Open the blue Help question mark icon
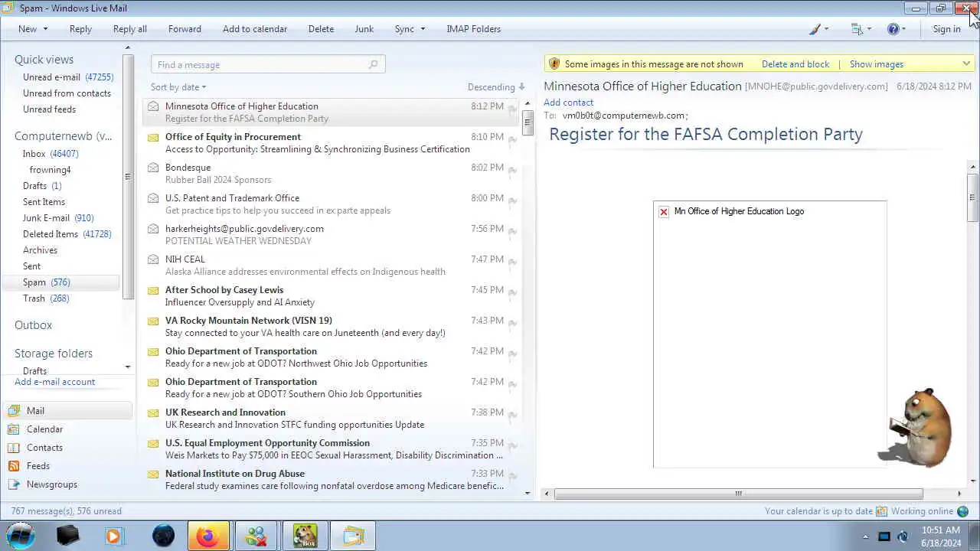 coord(893,29)
